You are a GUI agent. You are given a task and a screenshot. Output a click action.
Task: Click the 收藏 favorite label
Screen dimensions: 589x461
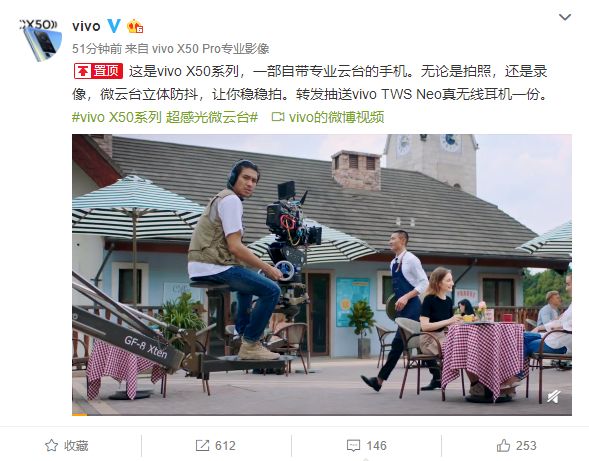coord(76,446)
